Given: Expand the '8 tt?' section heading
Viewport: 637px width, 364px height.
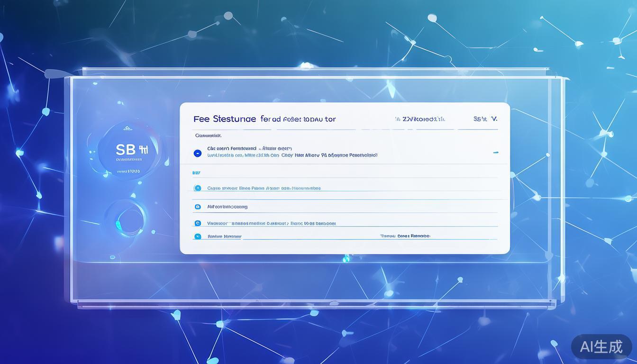Looking at the screenshot, I should point(196,173).
